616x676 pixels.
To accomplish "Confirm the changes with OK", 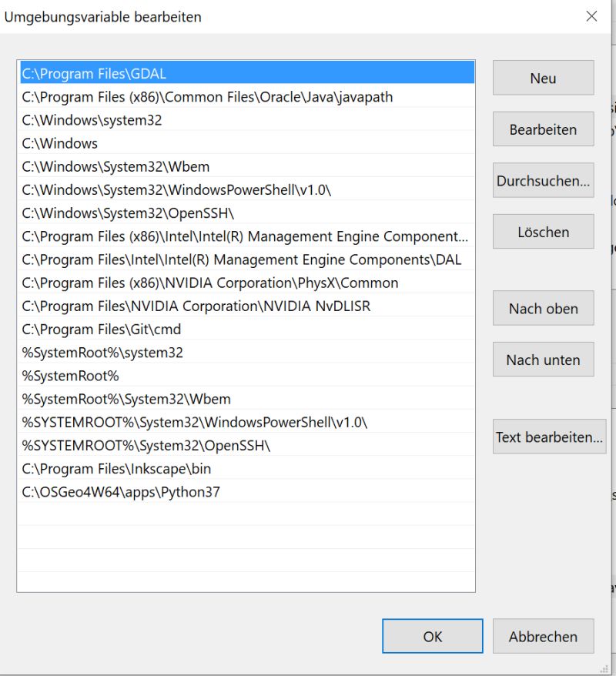I will (x=433, y=636).
